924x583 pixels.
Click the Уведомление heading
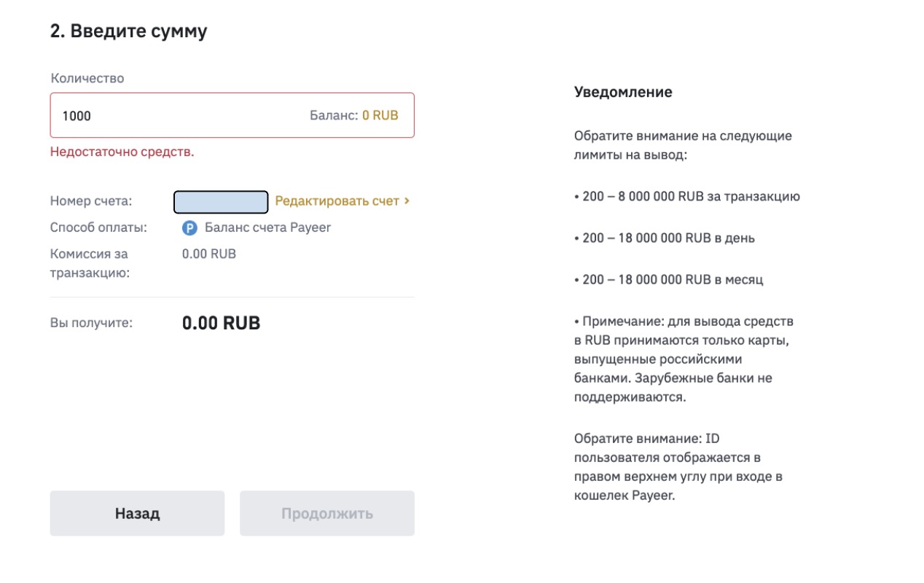623,92
